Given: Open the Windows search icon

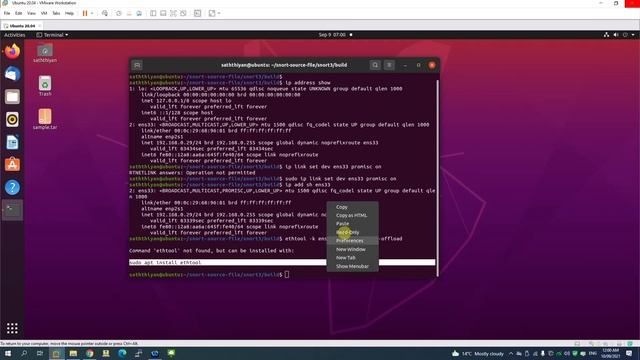Looking at the screenshot, I should tap(24, 353).
